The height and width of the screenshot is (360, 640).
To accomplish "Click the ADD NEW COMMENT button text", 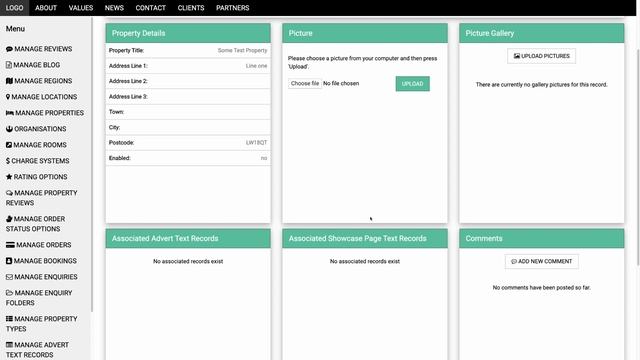I will coord(545,261).
